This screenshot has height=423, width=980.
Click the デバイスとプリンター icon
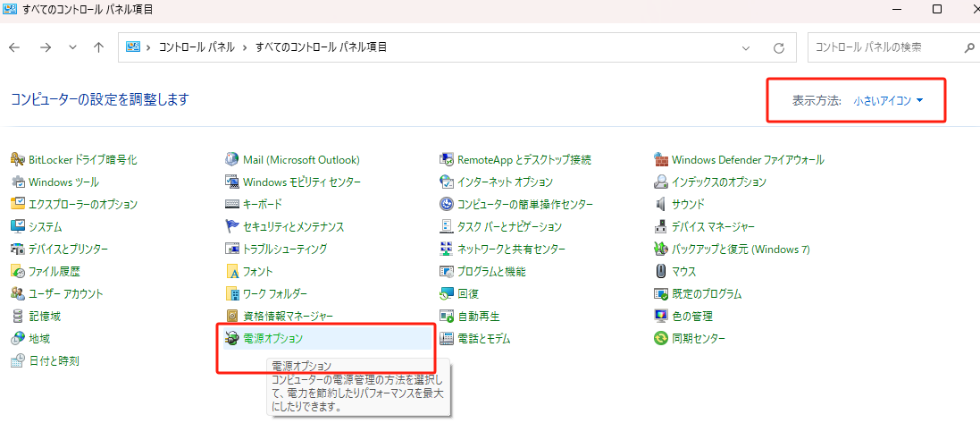[18, 249]
